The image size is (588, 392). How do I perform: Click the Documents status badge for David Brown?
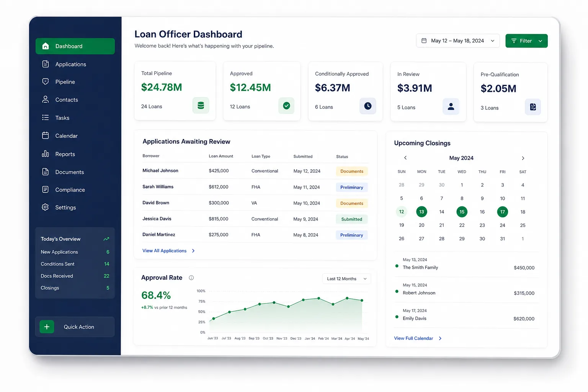point(352,203)
